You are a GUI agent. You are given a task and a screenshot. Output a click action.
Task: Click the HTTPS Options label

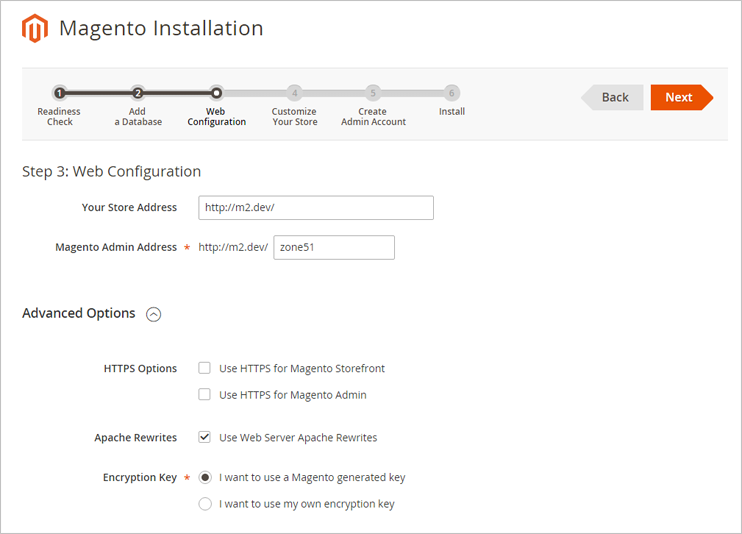tap(140, 368)
